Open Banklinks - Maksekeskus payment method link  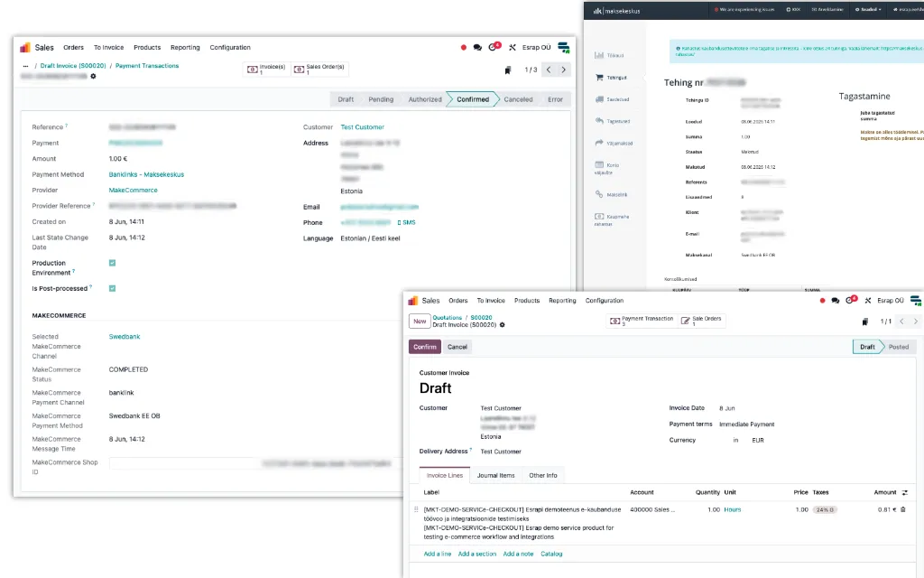146,174
